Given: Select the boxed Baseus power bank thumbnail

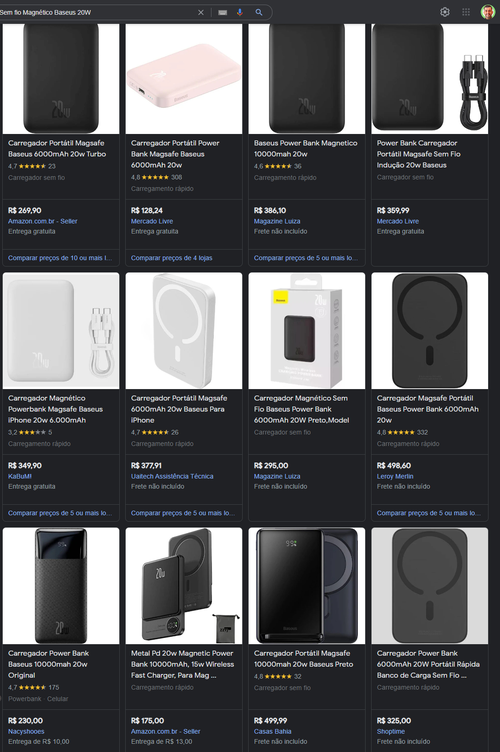Looking at the screenshot, I should pyautogui.click(x=307, y=330).
